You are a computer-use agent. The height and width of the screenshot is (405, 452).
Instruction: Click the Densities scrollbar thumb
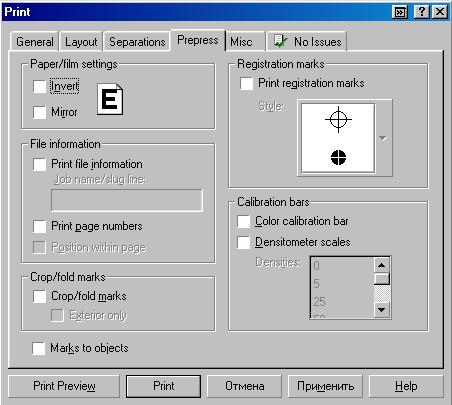click(x=382, y=279)
